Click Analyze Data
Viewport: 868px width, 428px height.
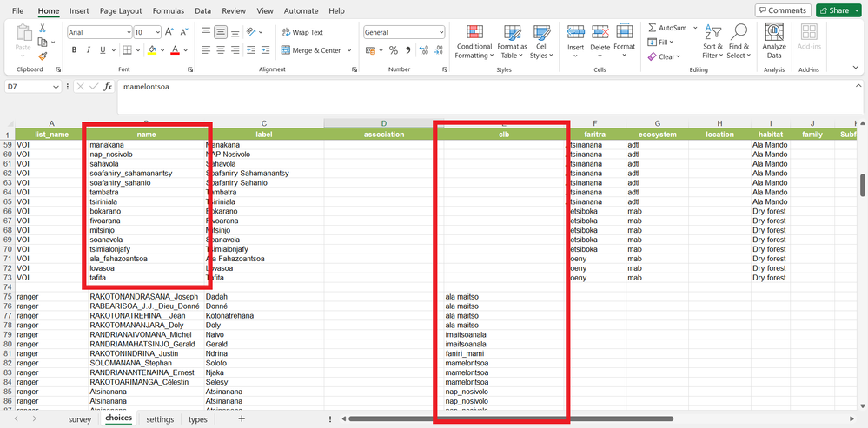[x=774, y=42]
